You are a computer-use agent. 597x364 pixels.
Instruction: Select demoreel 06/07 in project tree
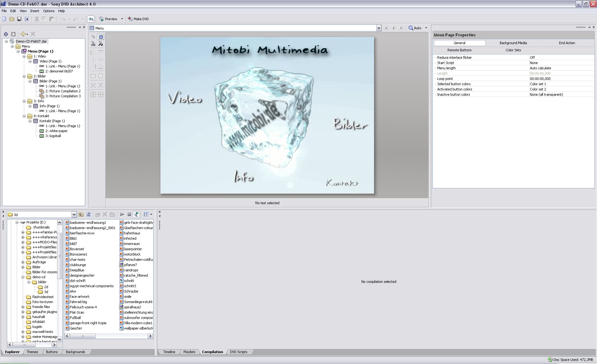point(59,71)
